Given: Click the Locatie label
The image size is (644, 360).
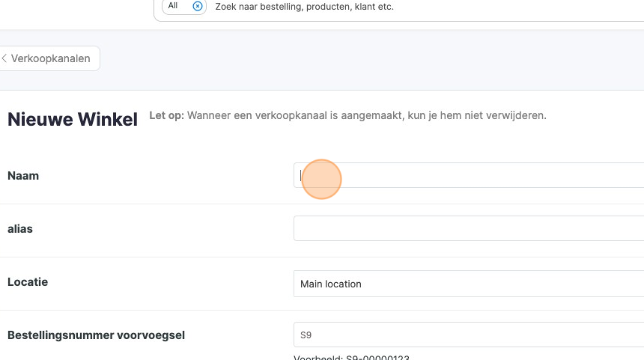Looking at the screenshot, I should [28, 282].
